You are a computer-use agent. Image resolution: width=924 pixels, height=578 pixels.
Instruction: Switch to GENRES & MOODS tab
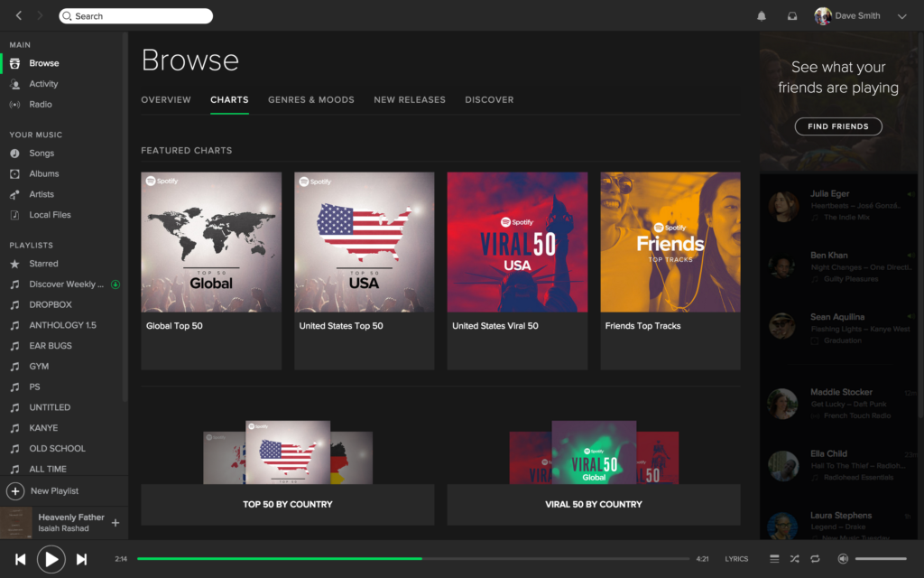coord(311,99)
